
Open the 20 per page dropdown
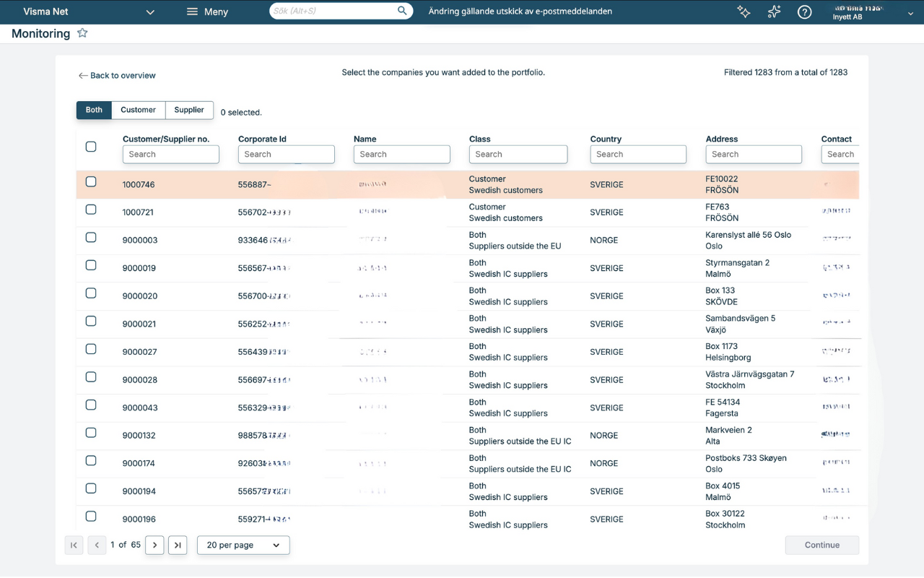pos(243,545)
